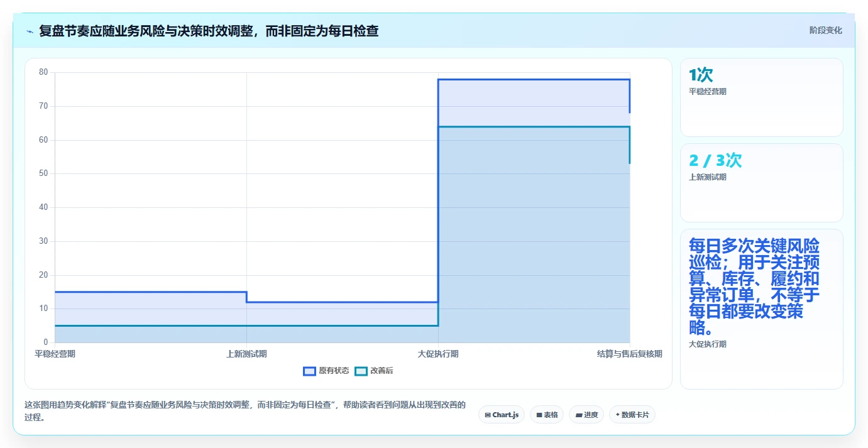Click the 1次 value in first card

[701, 75]
